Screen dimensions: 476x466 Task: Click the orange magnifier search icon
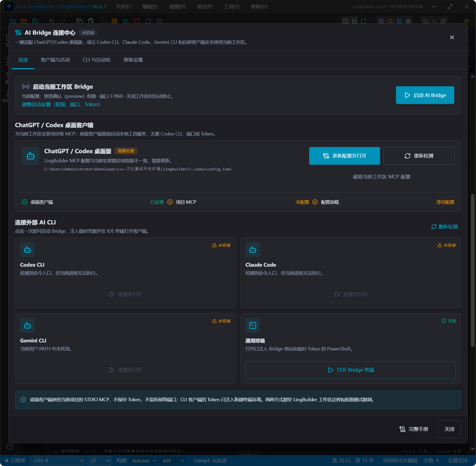pos(390,21)
